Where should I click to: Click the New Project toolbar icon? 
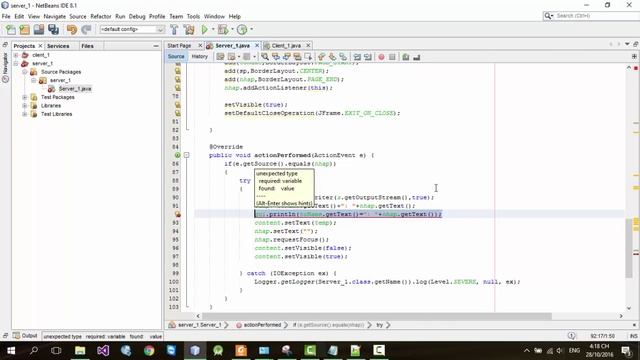pos(24,29)
